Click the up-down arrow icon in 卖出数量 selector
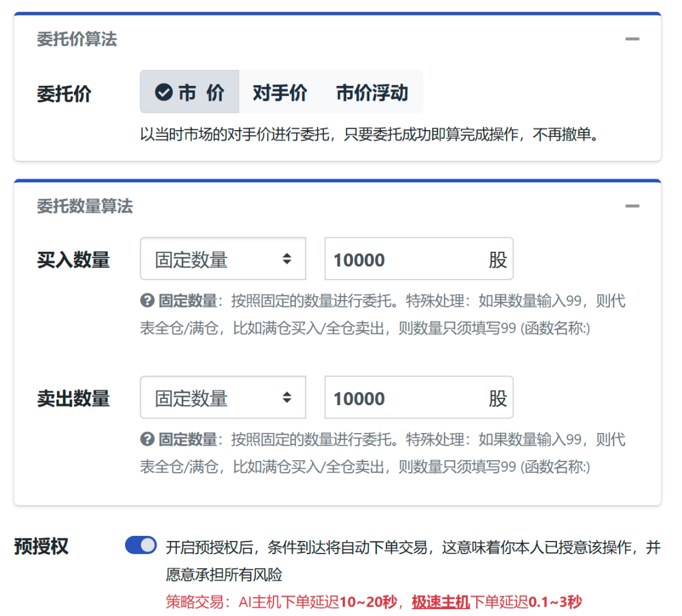Image resolution: width=682 pixels, height=616 pixels. tap(287, 398)
